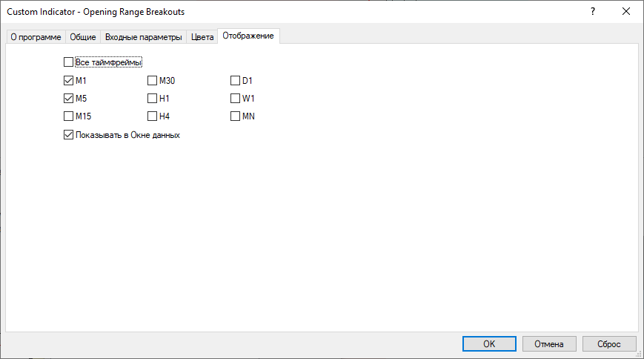Click the 'Отмена' button

point(549,343)
